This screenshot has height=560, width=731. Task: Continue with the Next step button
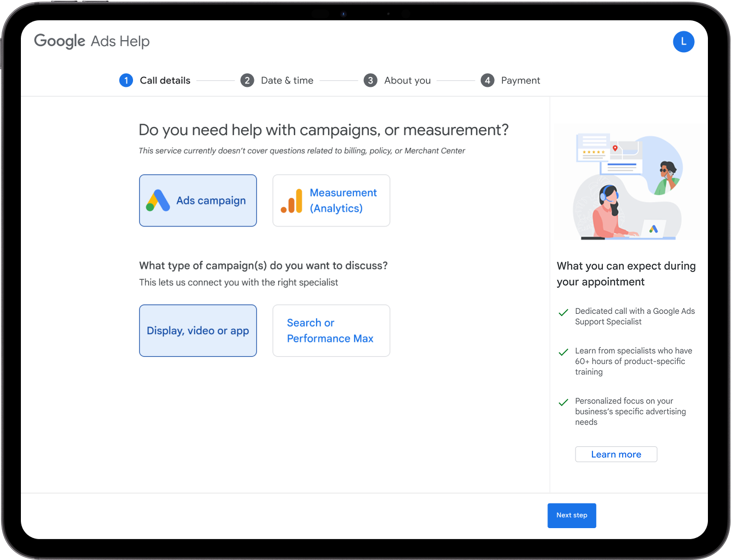point(572,515)
